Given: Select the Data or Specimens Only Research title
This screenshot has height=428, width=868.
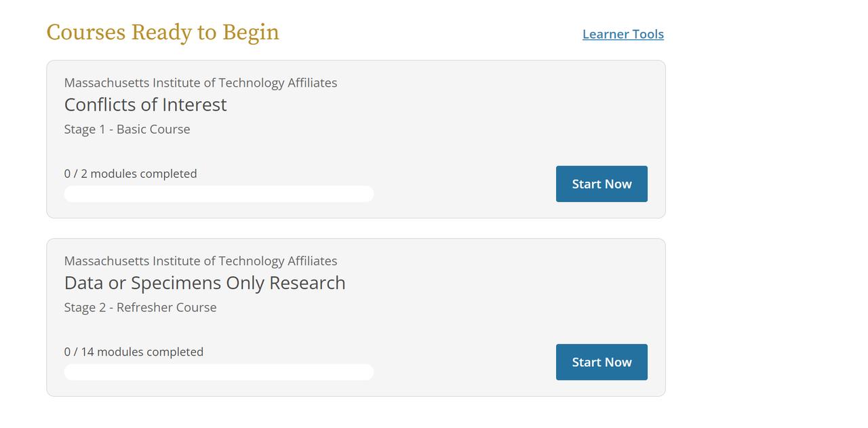Looking at the screenshot, I should click(204, 283).
